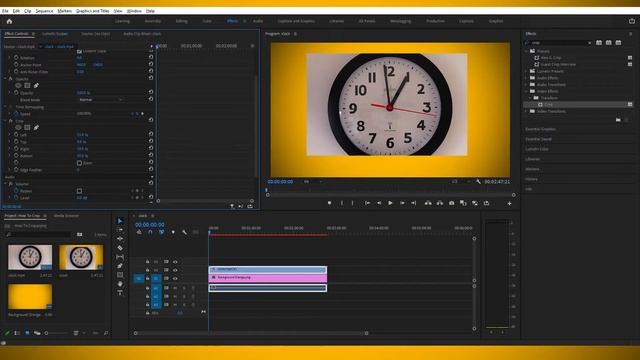640x360 pixels.
Task: Switch to the Media Browser tab
Action: tap(66, 216)
